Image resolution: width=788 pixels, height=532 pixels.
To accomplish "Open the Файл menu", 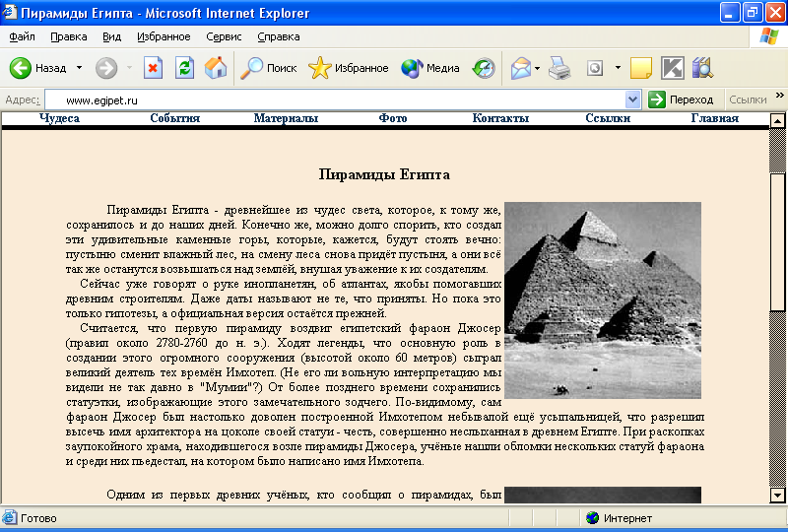I will 22,36.
